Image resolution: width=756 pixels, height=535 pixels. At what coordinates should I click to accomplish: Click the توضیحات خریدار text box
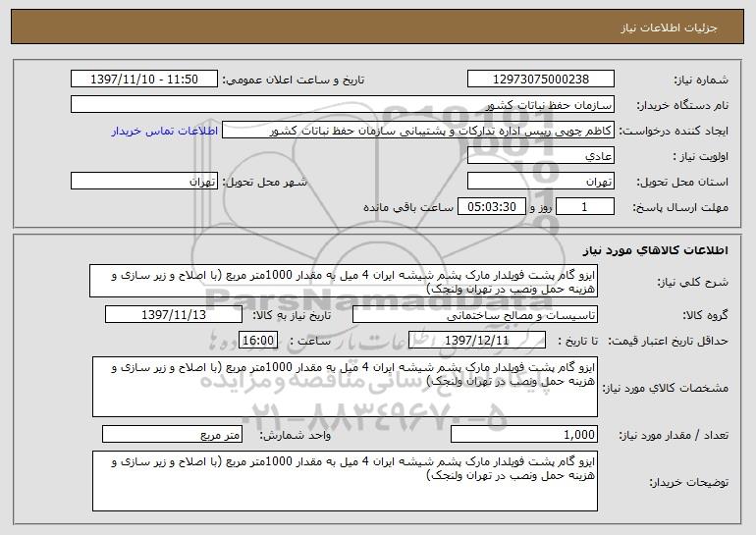tap(345, 481)
